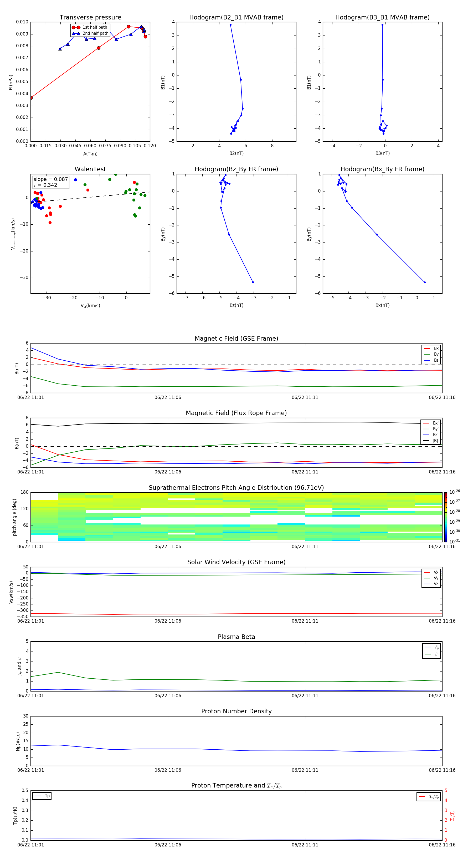Click the red Vx line in Solar Wind Velocity
This screenshot has width=473, height=868.
click(x=236, y=614)
